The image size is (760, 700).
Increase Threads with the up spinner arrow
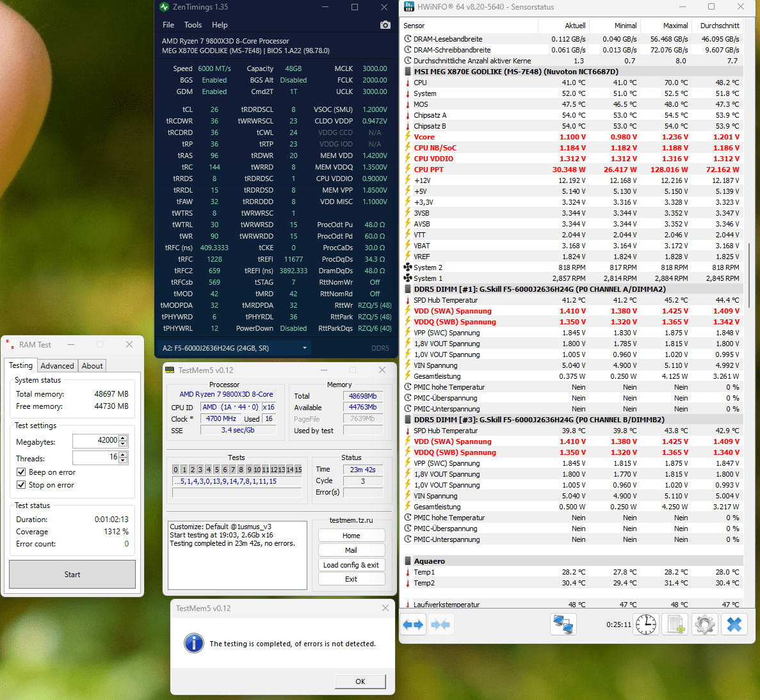123,454
